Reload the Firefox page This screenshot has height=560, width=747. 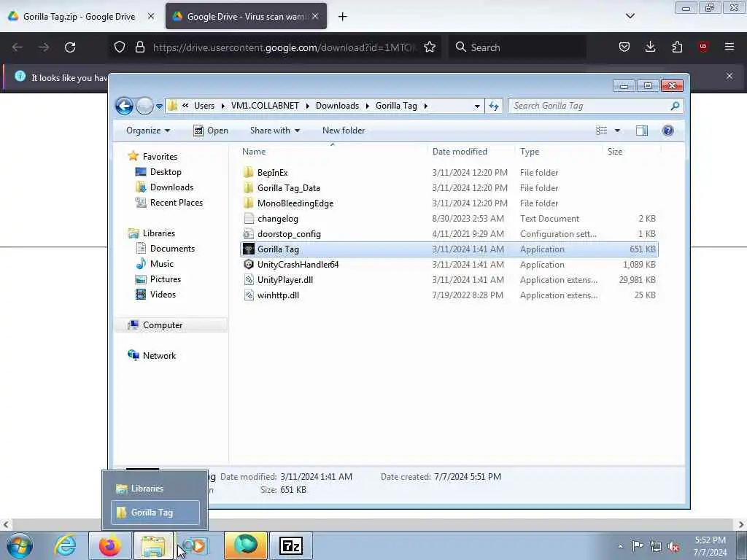point(70,47)
